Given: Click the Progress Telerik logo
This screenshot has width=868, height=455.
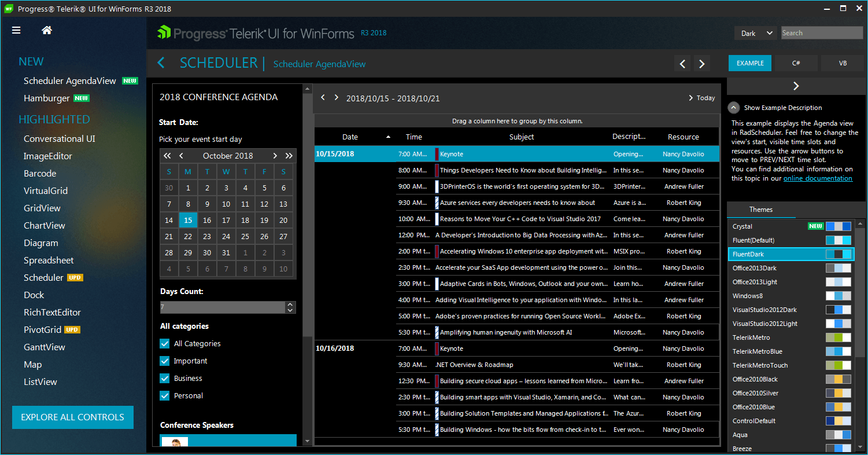Looking at the screenshot, I should tap(256, 33).
